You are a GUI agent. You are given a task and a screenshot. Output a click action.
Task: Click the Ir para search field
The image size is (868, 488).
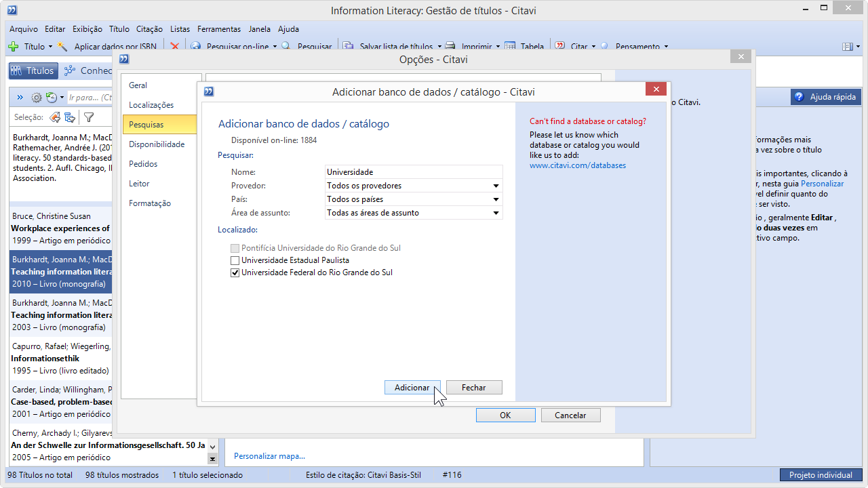click(x=90, y=98)
